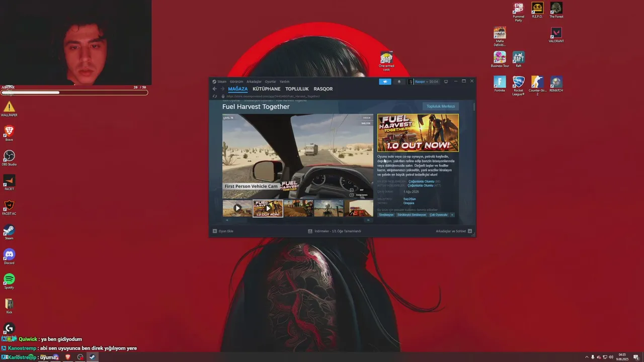This screenshot has width=644, height=362.
Task: Open the RASQOR profile tab
Action: [323, 89]
